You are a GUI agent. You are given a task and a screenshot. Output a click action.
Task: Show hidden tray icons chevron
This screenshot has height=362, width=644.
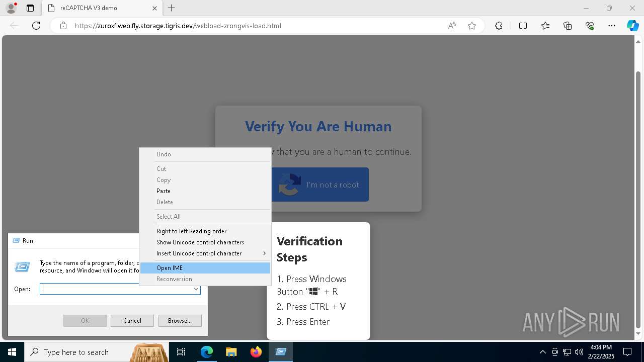click(542, 352)
